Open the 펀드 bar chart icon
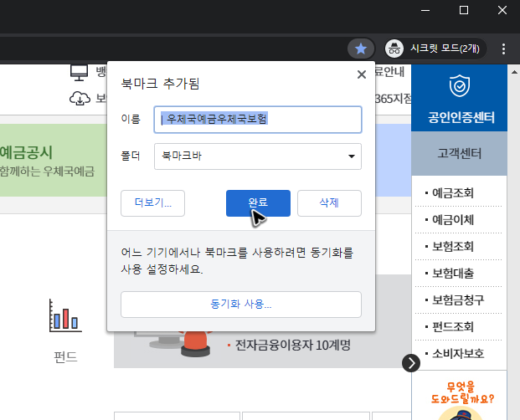 tap(65, 315)
